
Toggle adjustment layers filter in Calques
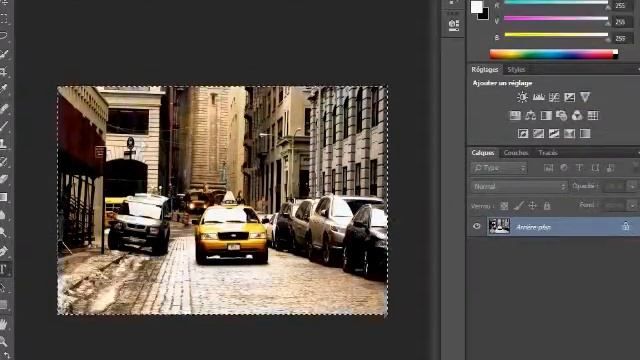tap(564, 168)
